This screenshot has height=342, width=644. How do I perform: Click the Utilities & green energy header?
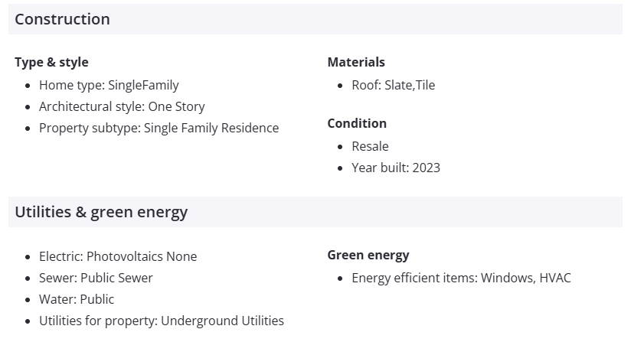click(x=101, y=212)
